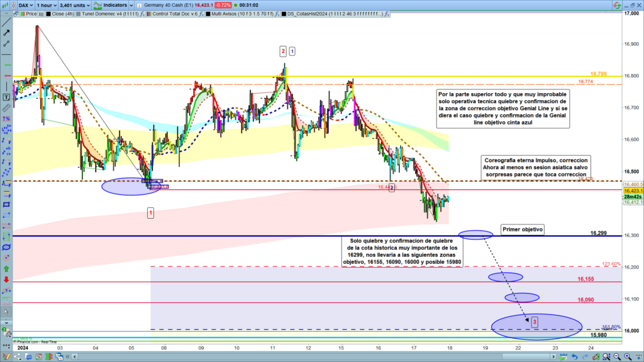Screen dimensions: 644x362
Task: Open the chart style icon at top-left
Action: point(5,4)
